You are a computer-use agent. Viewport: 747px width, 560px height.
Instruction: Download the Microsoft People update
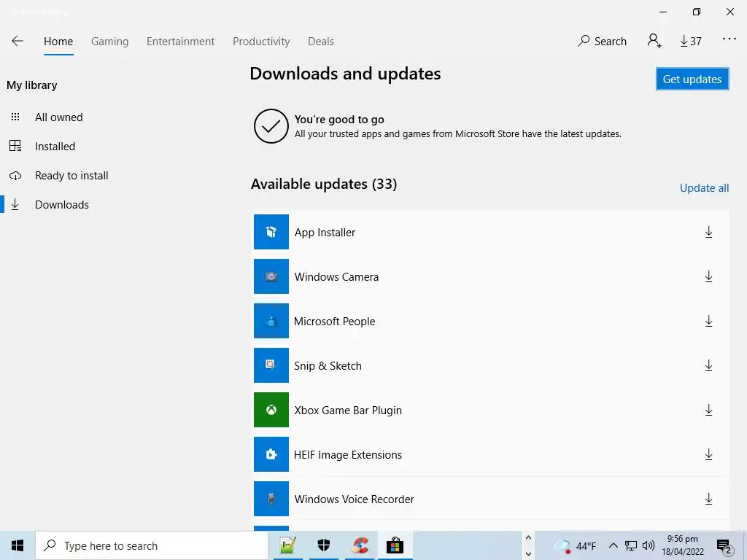(708, 322)
